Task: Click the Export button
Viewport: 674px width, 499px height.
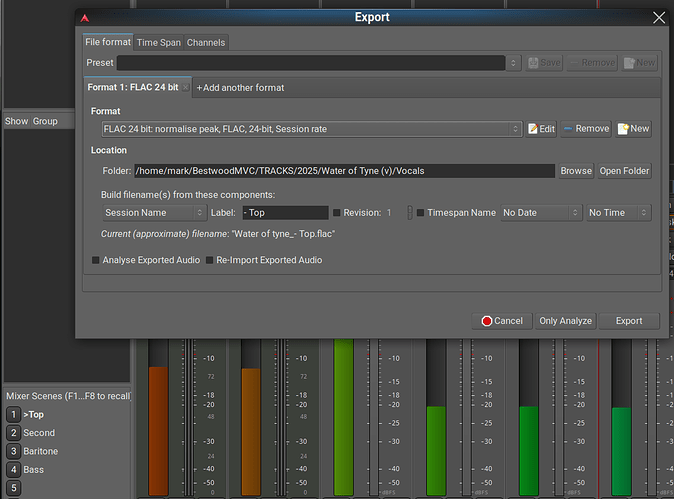Action: tap(629, 321)
